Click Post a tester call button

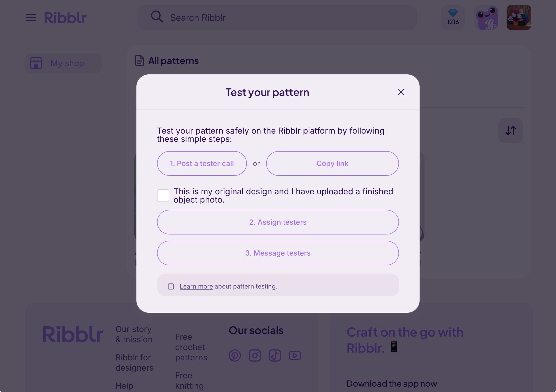(202, 163)
